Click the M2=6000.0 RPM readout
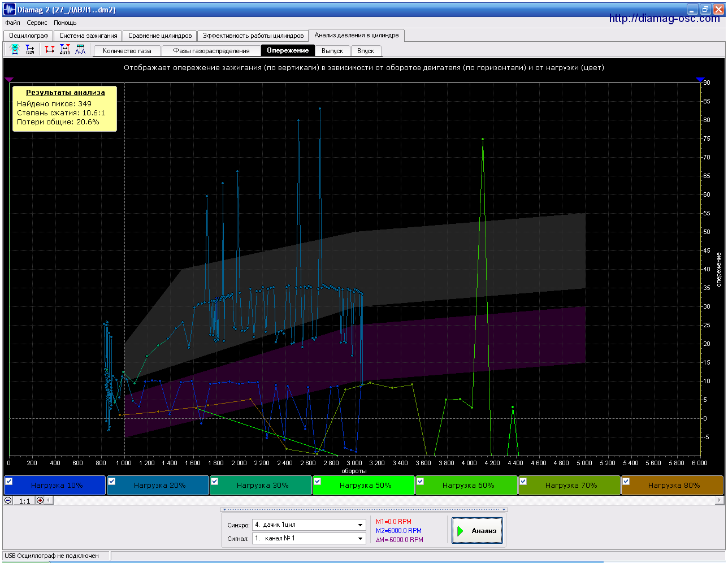The width and height of the screenshot is (728, 563). 399,531
